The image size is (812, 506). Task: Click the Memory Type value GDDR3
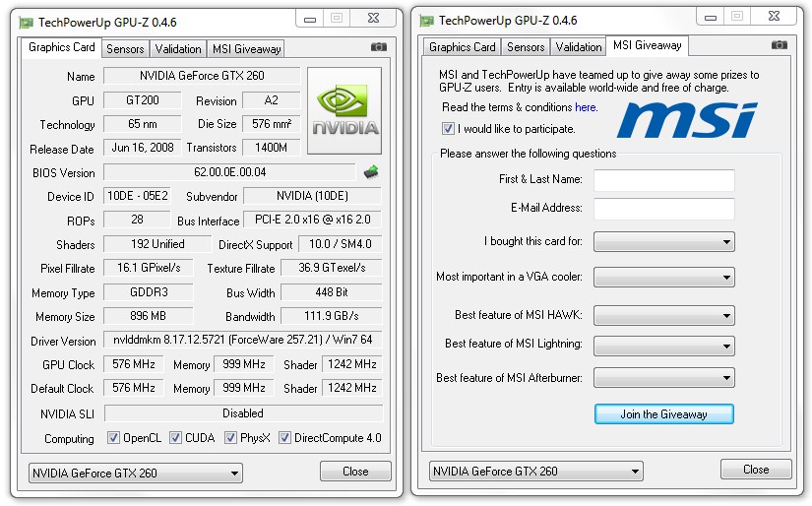click(x=148, y=292)
